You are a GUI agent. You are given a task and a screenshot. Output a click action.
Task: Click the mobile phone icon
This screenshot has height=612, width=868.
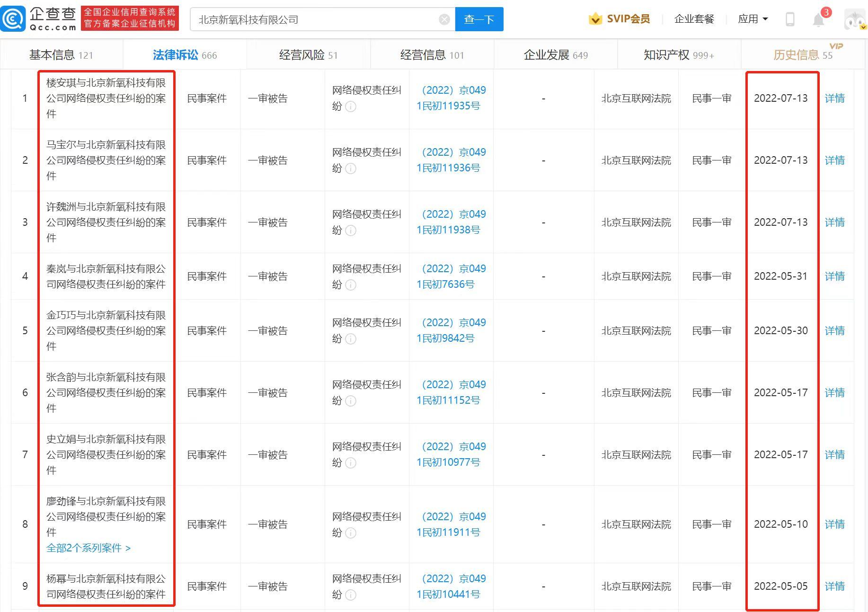point(789,19)
